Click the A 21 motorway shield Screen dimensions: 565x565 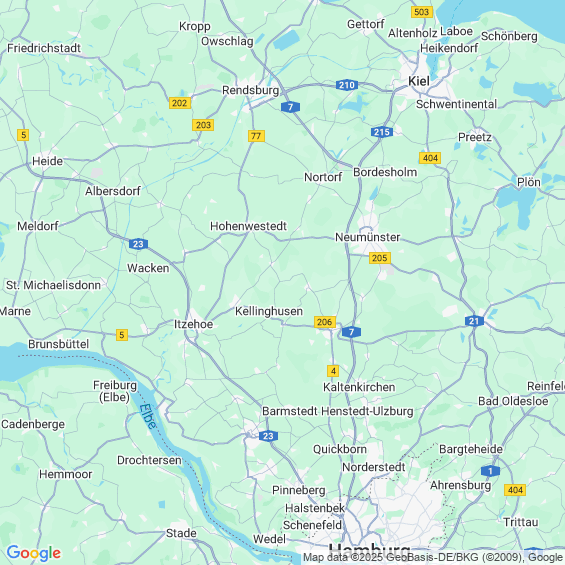[474, 321]
